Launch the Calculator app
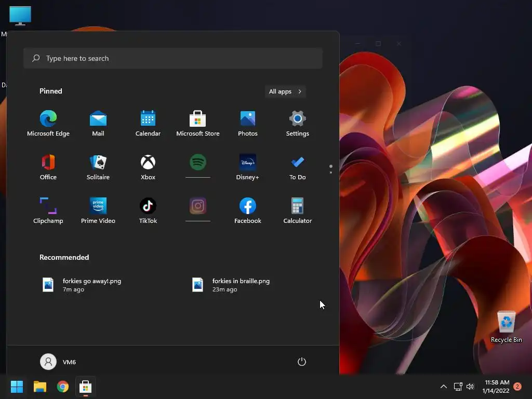The width and height of the screenshot is (532, 399). 298,210
